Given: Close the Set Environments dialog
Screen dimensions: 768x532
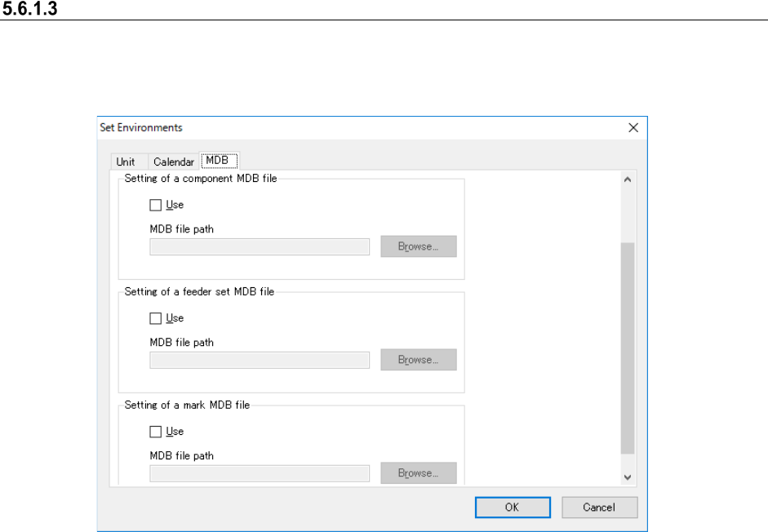Looking at the screenshot, I should tap(633, 127).
